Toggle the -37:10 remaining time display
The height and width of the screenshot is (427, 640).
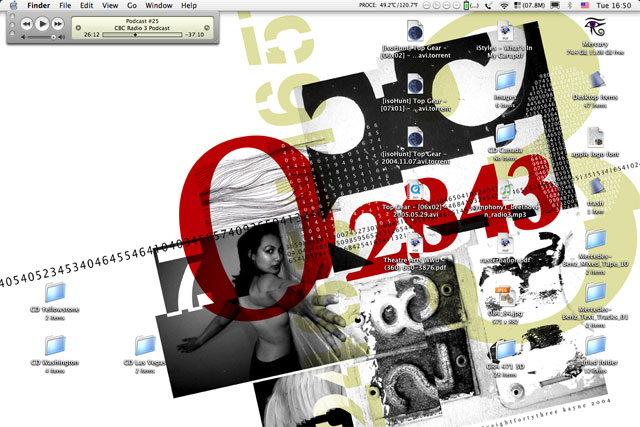point(195,35)
